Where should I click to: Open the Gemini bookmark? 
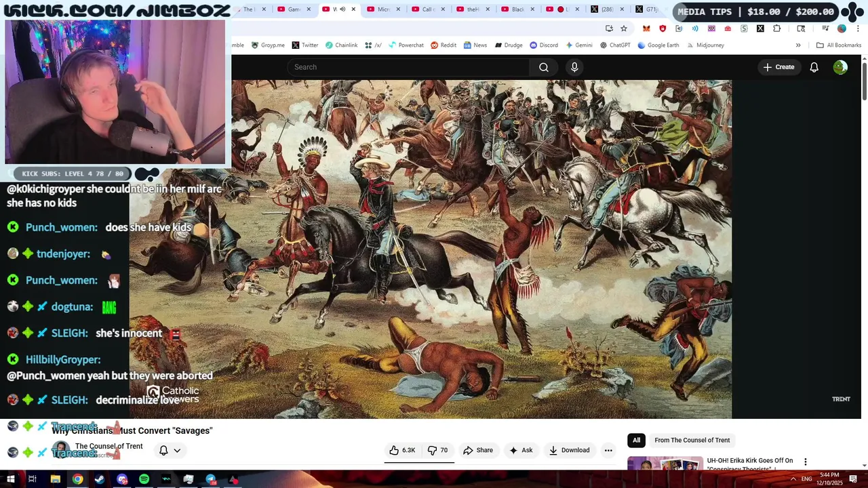coord(579,45)
